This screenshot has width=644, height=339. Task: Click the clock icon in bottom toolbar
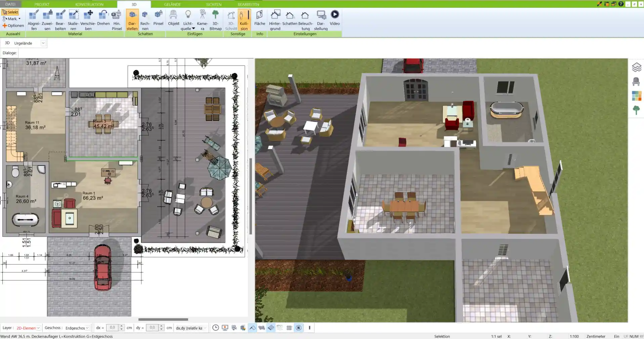[216, 328]
